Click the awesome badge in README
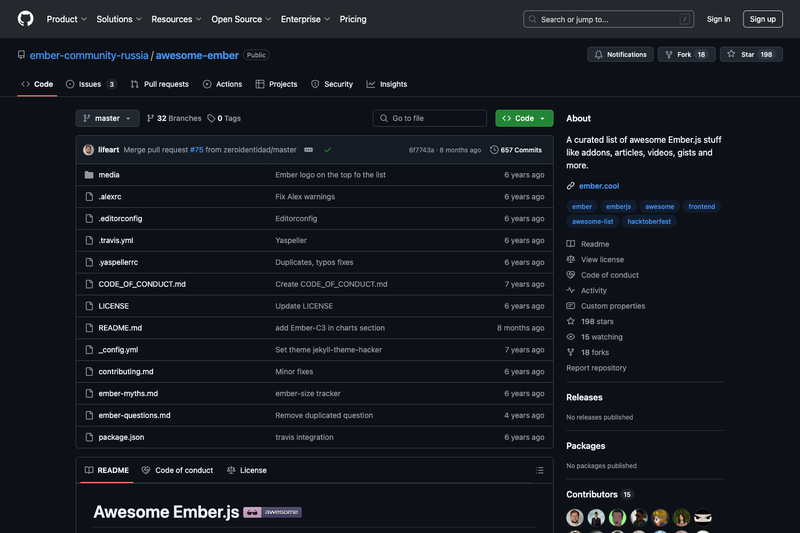The width and height of the screenshot is (800, 533). (272, 512)
